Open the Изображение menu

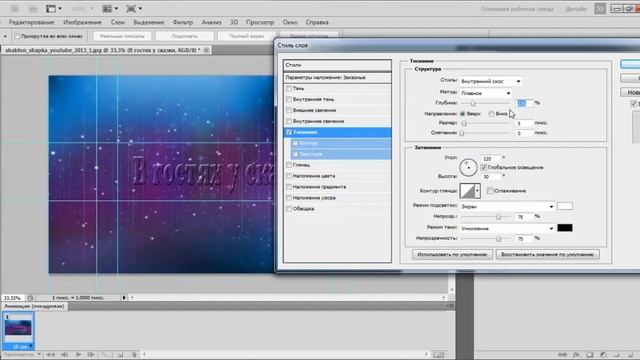[x=82, y=22]
